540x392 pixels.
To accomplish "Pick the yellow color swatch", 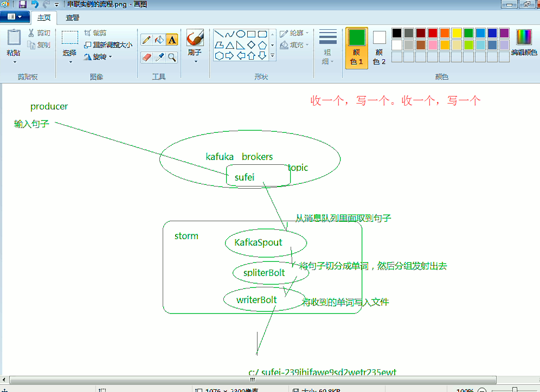I will pos(457,33).
